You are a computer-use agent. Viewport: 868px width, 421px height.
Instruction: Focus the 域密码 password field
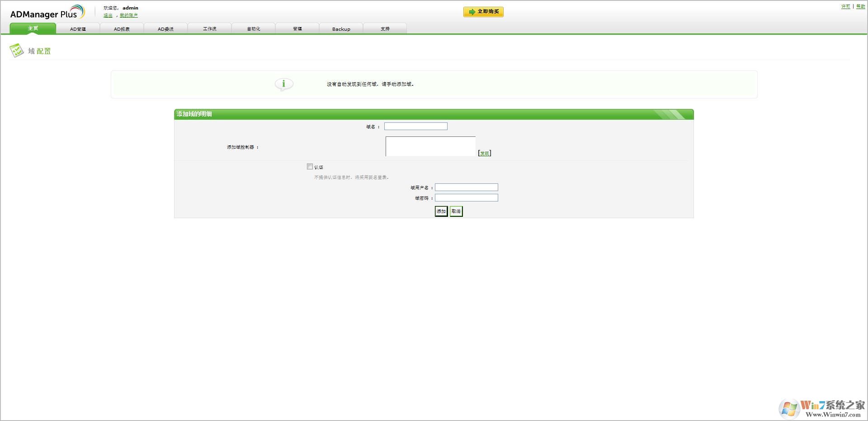467,198
